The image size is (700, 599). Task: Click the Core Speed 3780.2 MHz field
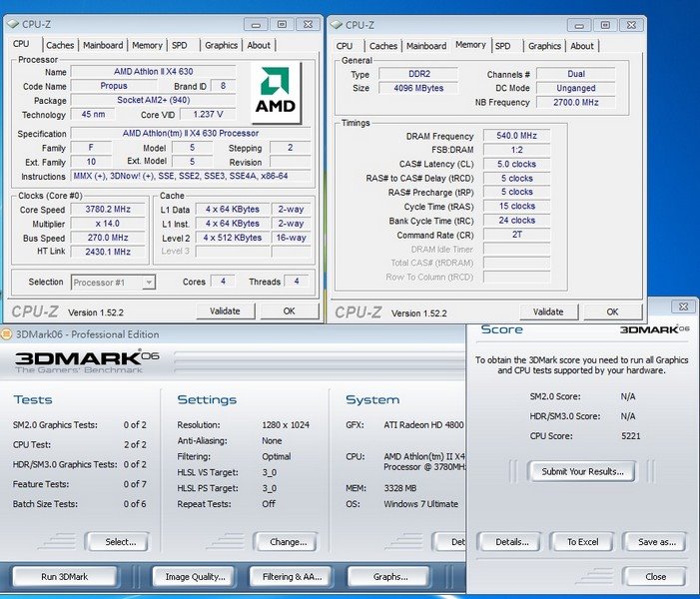pos(108,210)
